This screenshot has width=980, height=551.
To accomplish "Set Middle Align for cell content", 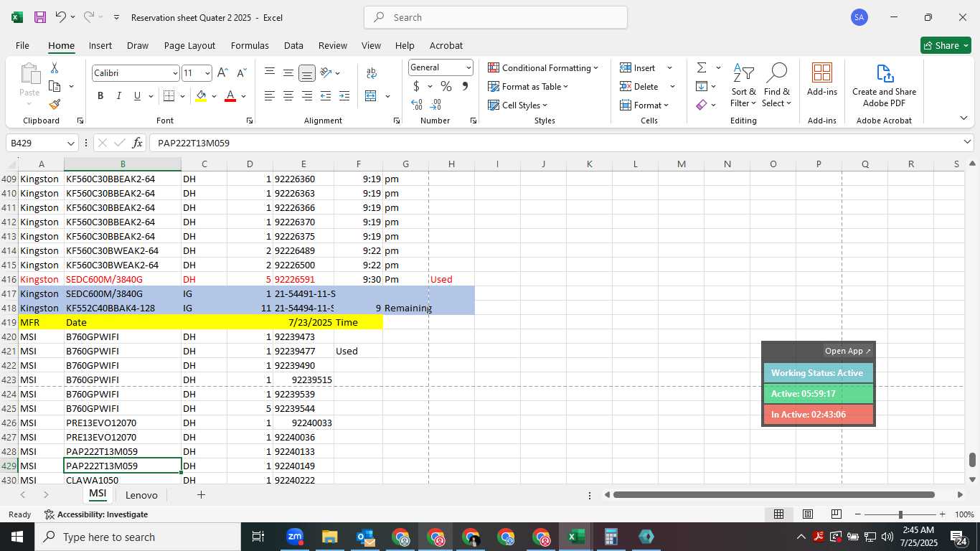I will pos(288,73).
